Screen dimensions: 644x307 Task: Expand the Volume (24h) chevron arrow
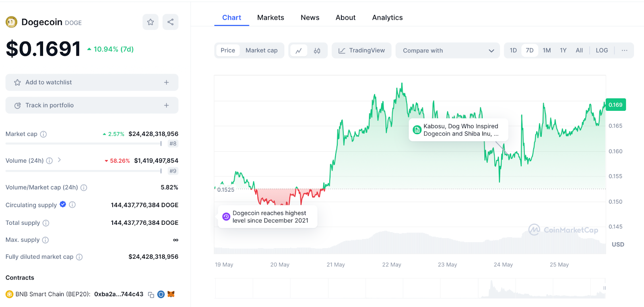pyautogui.click(x=59, y=160)
